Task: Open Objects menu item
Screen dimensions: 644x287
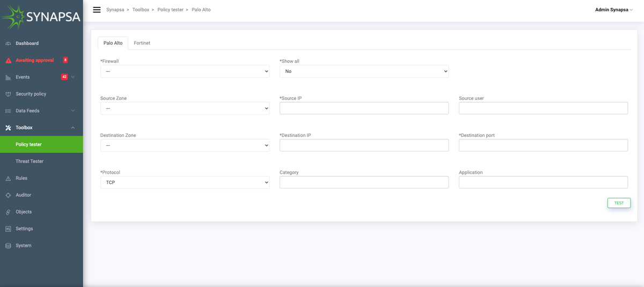Action: (41, 212)
